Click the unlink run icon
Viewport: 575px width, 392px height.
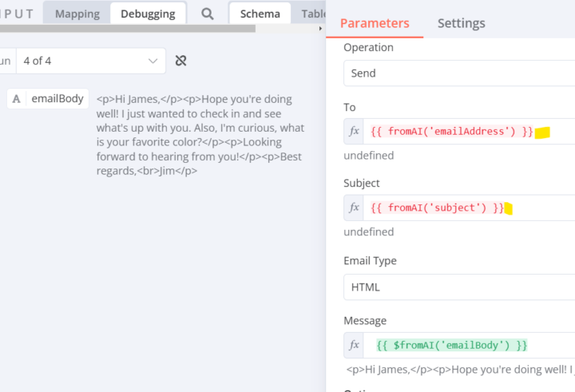180,61
